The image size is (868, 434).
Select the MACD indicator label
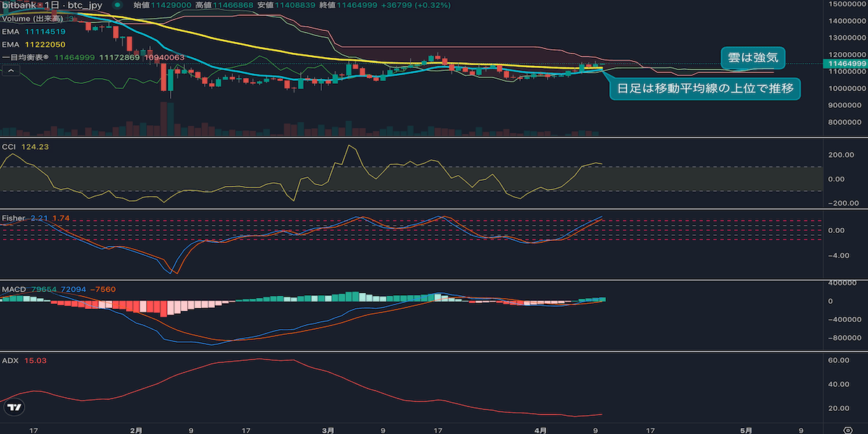click(13, 289)
